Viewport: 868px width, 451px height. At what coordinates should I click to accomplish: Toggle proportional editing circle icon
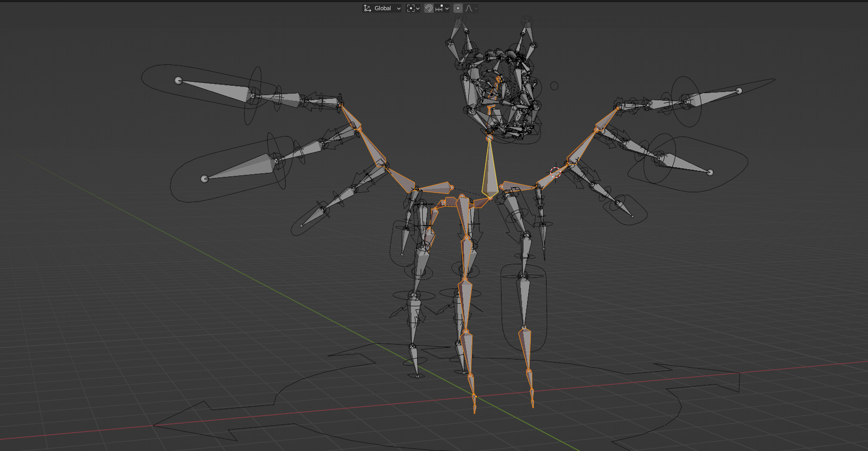(x=458, y=8)
